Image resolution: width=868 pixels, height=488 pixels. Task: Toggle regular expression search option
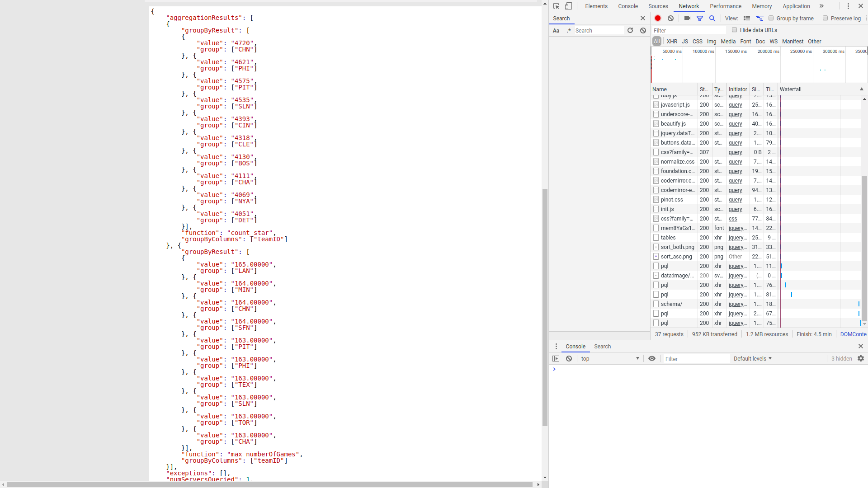(569, 30)
